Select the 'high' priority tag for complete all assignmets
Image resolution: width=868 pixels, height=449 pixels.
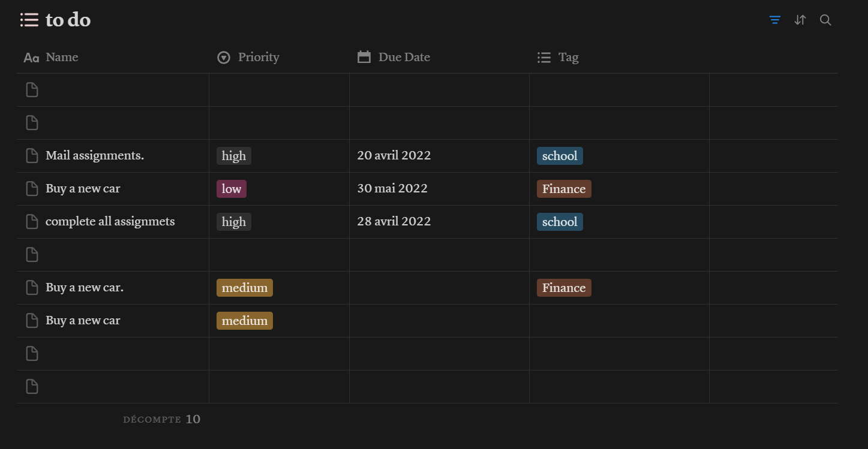pos(233,221)
